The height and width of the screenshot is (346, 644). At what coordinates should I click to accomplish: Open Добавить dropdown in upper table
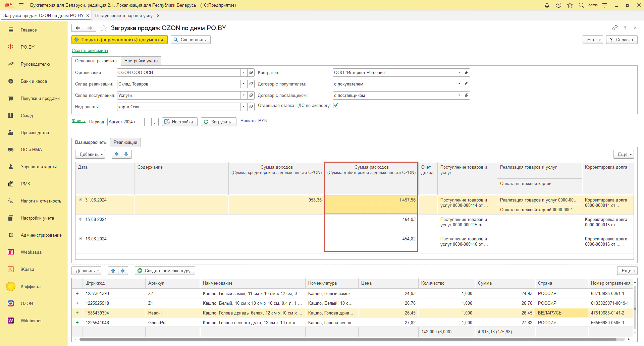pos(90,154)
